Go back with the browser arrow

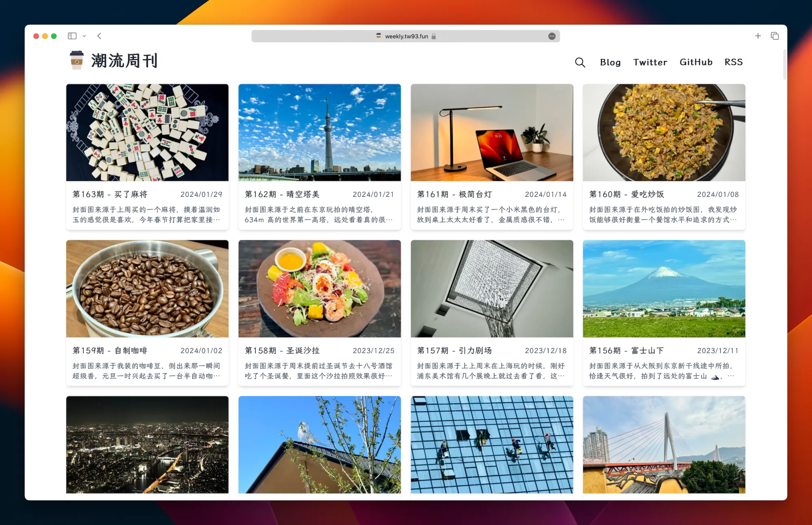(99, 36)
